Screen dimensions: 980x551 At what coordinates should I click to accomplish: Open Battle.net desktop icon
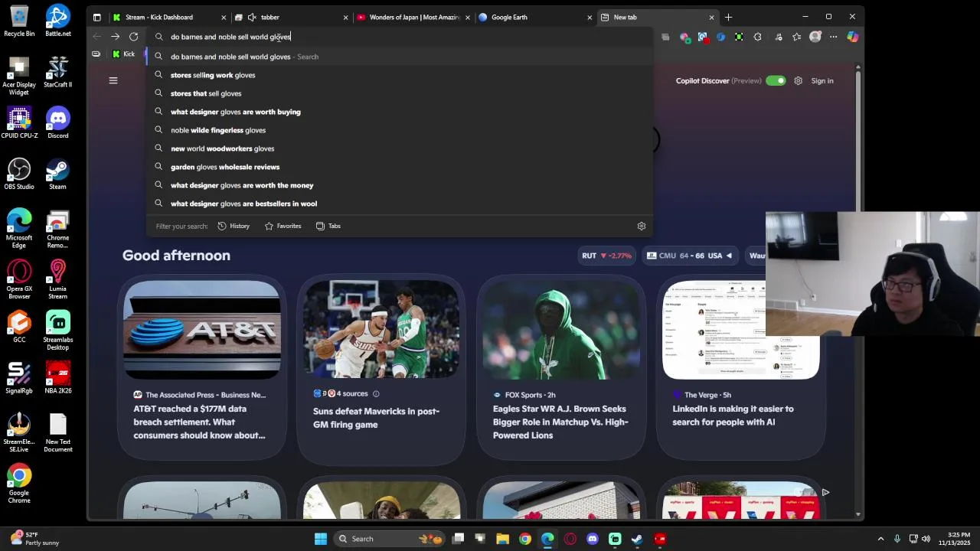point(57,21)
